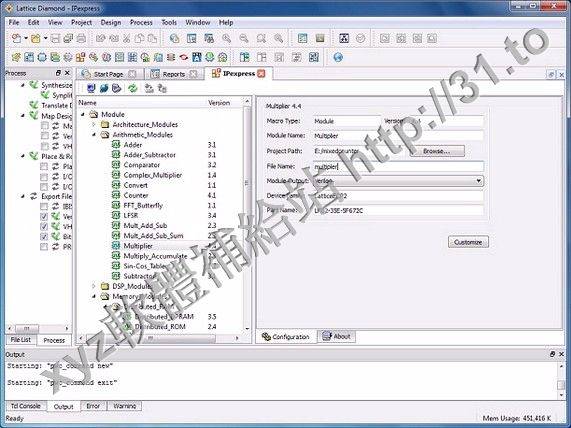Image resolution: width=571 pixels, height=428 pixels.
Task: Click the Print toolbar icon
Action: pos(81,38)
